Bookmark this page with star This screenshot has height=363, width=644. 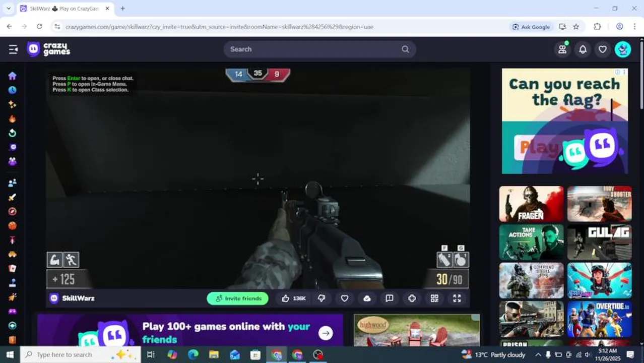576,27
